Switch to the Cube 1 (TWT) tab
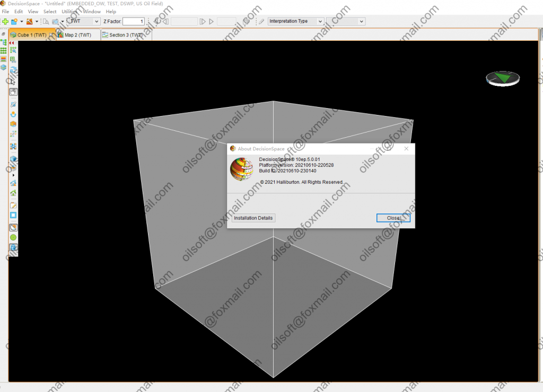The width and height of the screenshot is (543, 392). point(31,35)
